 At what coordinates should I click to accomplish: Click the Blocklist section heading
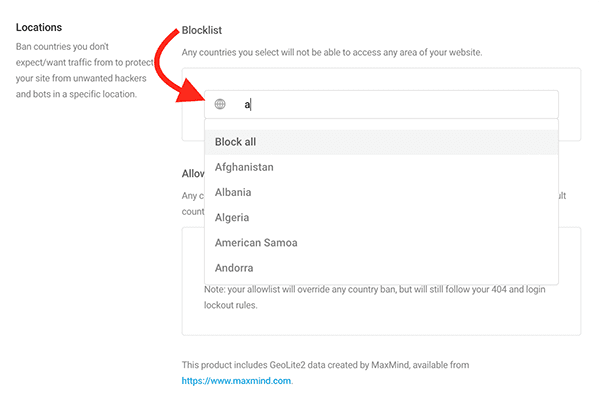[x=202, y=30]
